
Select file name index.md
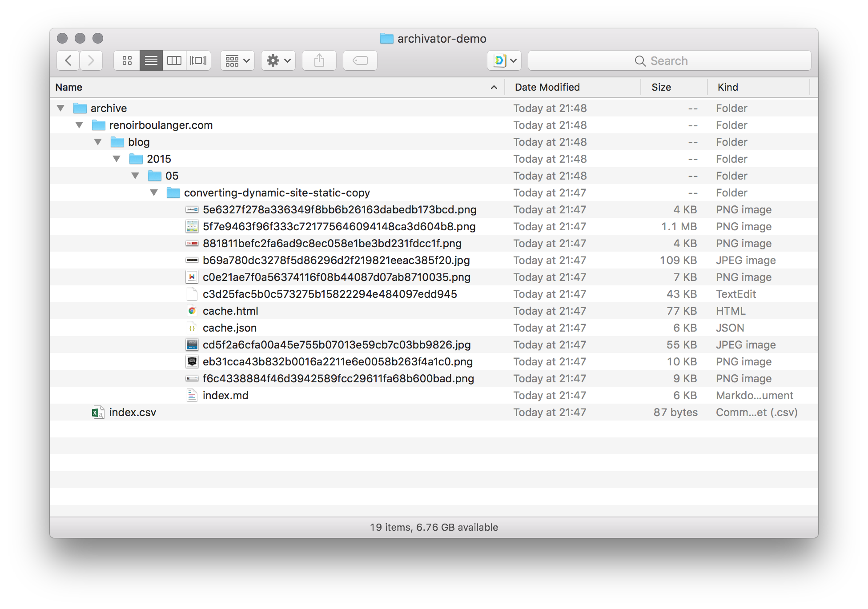(225, 395)
